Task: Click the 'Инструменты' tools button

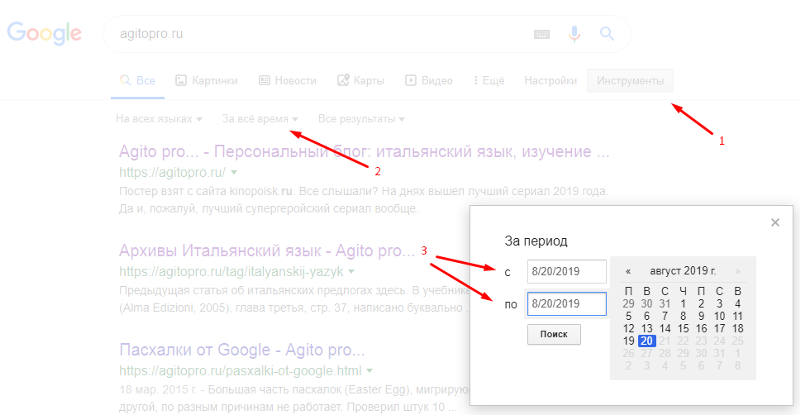Action: coord(630,81)
